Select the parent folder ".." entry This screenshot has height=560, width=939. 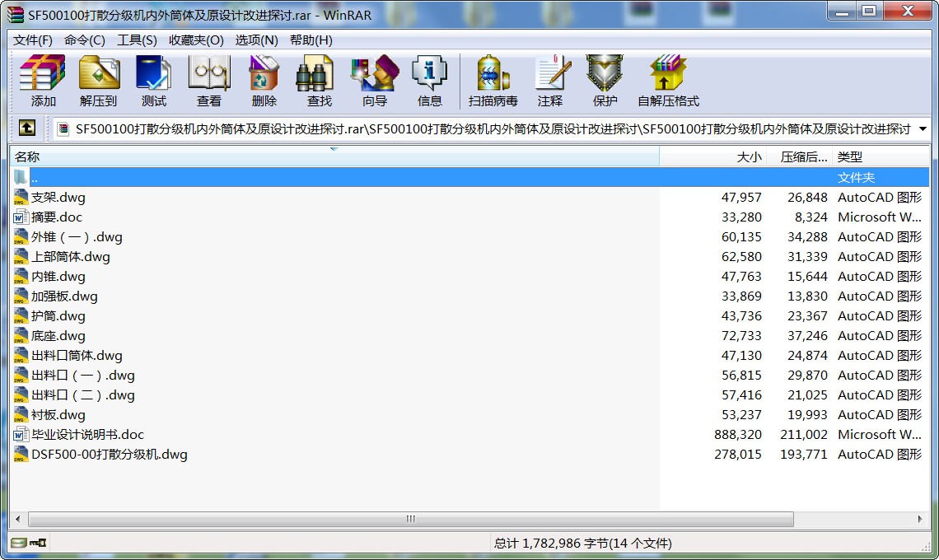[x=35, y=178]
